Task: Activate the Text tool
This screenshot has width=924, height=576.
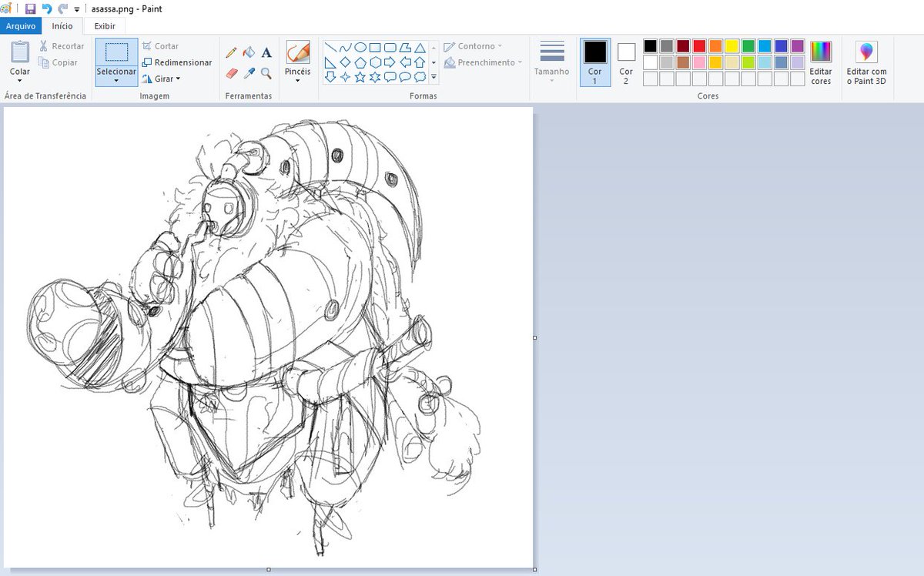Action: [x=266, y=52]
